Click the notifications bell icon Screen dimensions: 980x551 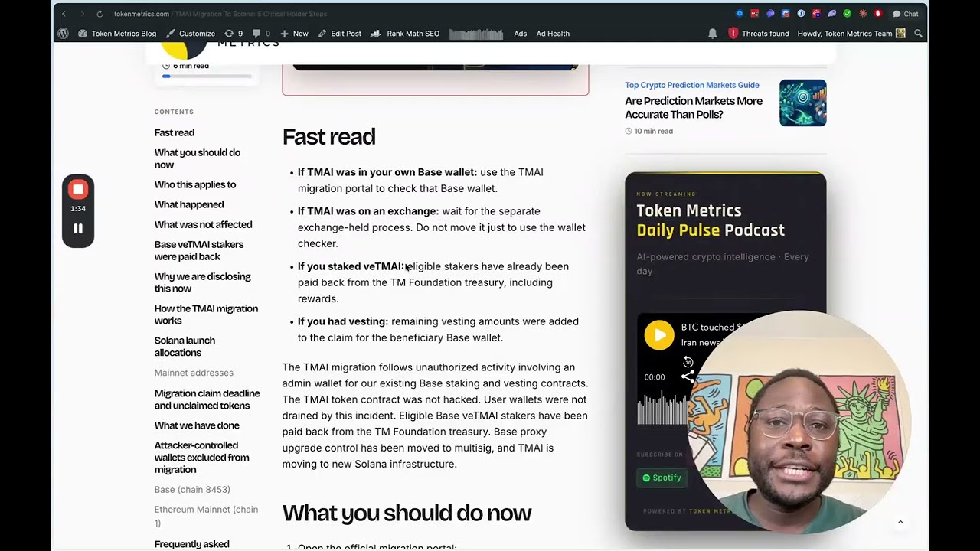(713, 34)
